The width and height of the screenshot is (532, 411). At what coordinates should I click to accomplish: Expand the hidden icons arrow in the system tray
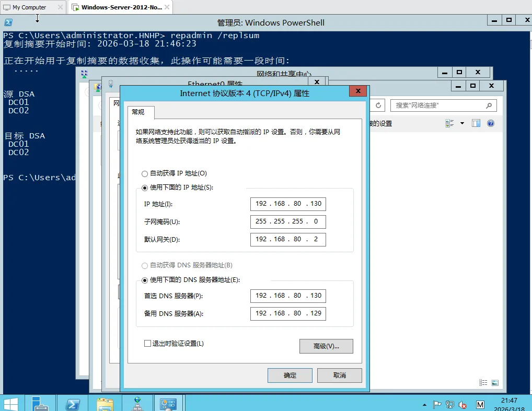425,405
